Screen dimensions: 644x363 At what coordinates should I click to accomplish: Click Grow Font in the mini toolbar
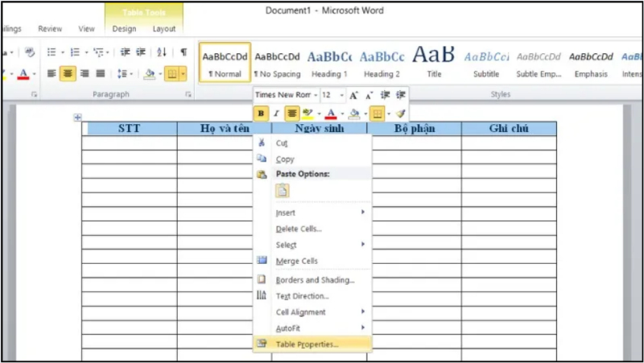pyautogui.click(x=354, y=95)
